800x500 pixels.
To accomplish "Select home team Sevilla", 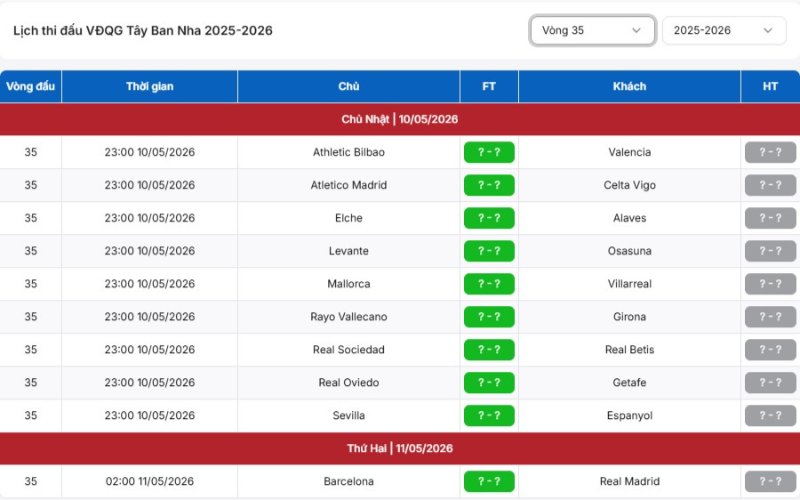I will 348,415.
